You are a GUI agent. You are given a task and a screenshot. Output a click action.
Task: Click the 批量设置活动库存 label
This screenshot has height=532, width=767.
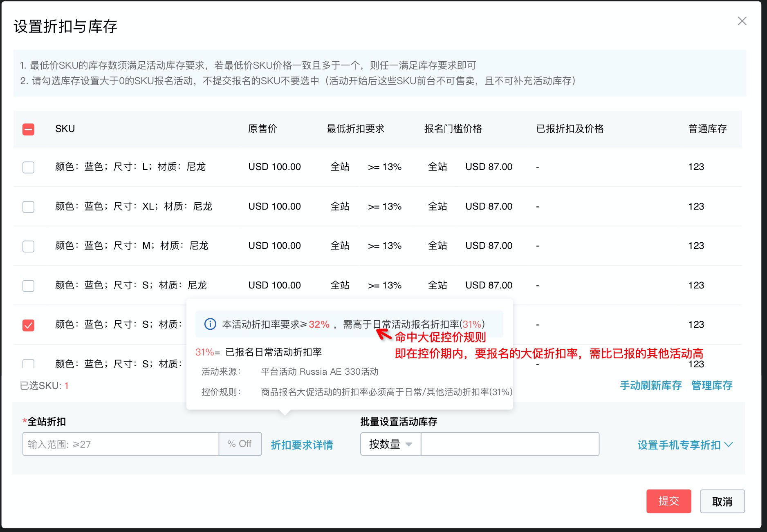(399, 421)
